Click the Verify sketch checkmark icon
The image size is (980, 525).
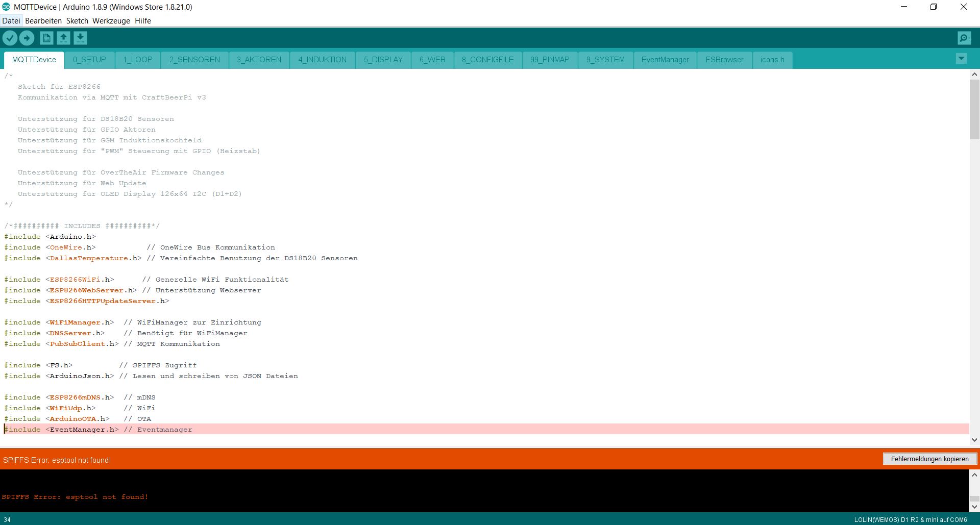click(x=10, y=38)
